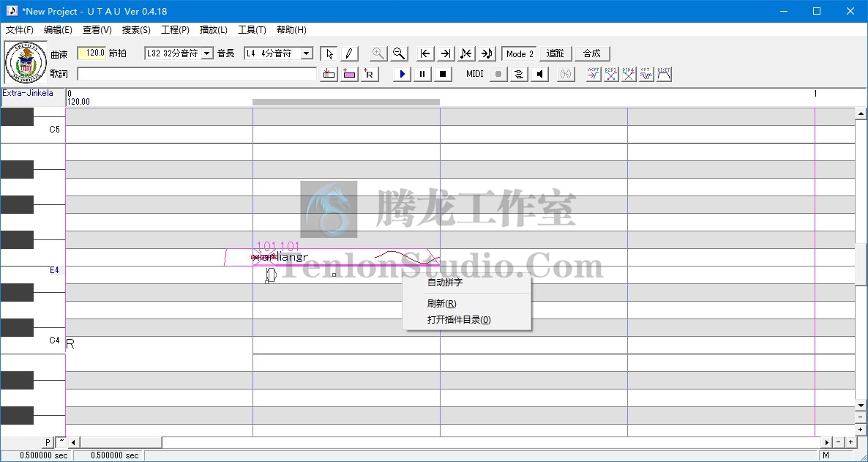Image resolution: width=868 pixels, height=462 pixels.
Task: Jump to end with right-bar arrow icon
Action: point(445,53)
